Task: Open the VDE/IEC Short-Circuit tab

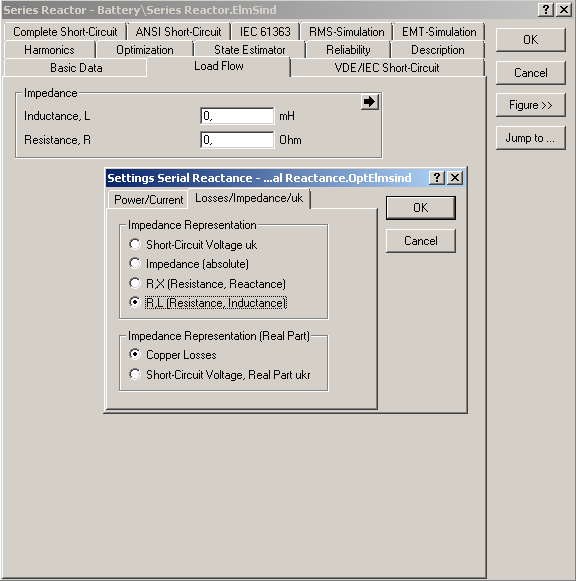Action: coord(387,68)
